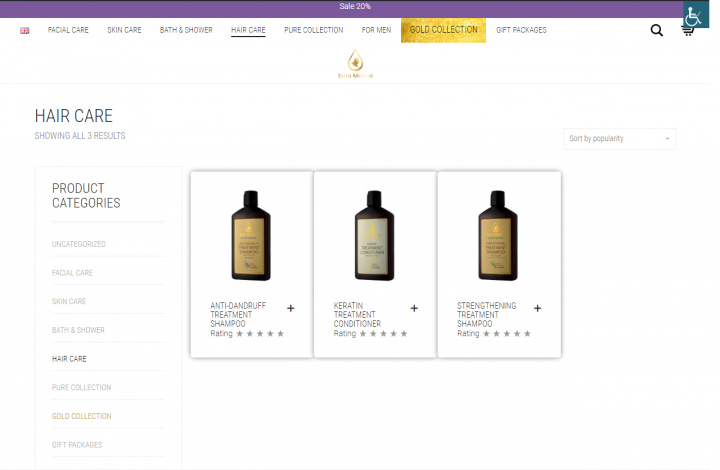Select Gift Packages in product categories sidebar
This screenshot has width=720, height=470.
[77, 445]
